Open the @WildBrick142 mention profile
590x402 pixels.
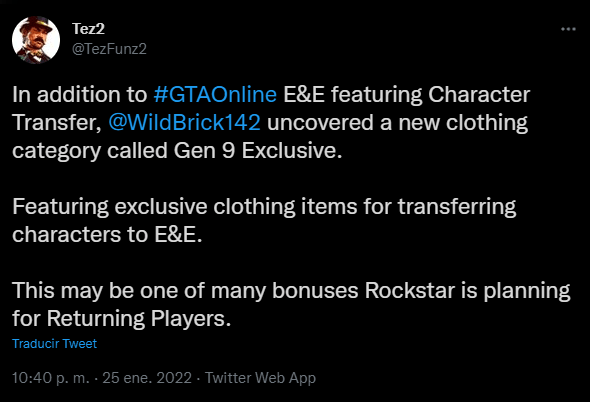click(x=184, y=122)
